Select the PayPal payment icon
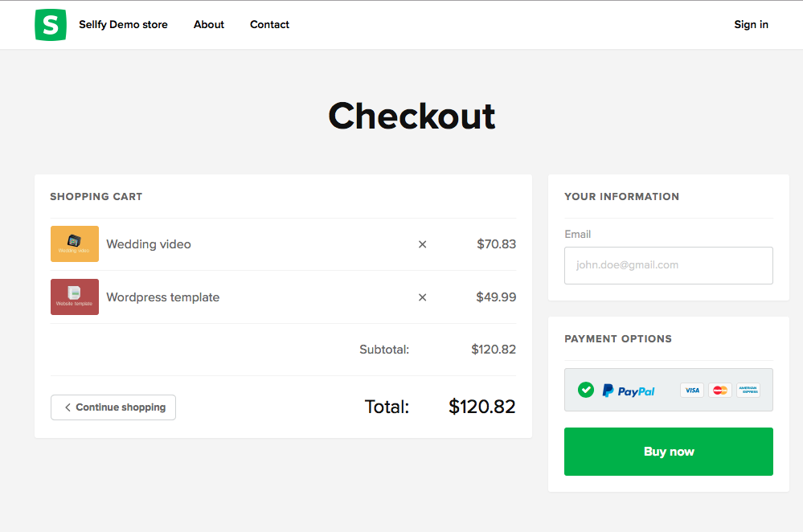The height and width of the screenshot is (532, 803). 629,390
